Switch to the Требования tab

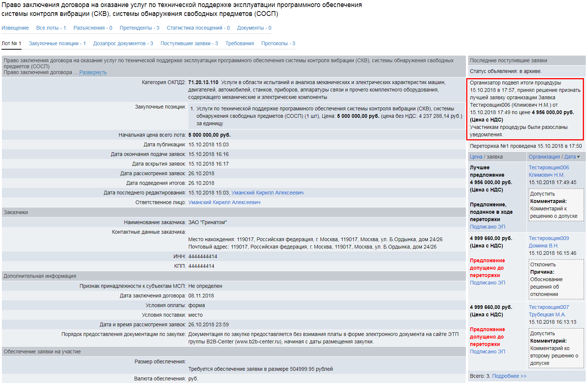pos(239,43)
